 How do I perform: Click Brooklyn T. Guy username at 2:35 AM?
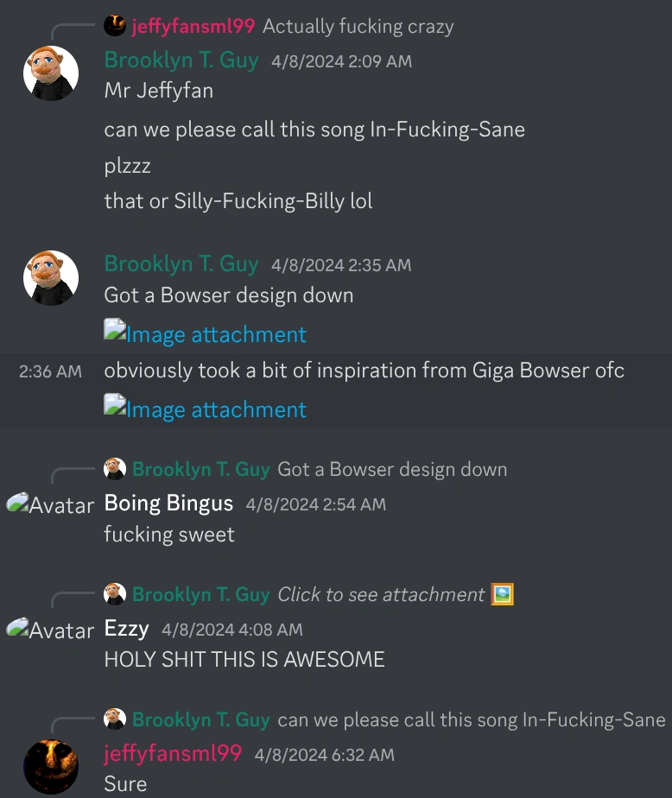[181, 264]
